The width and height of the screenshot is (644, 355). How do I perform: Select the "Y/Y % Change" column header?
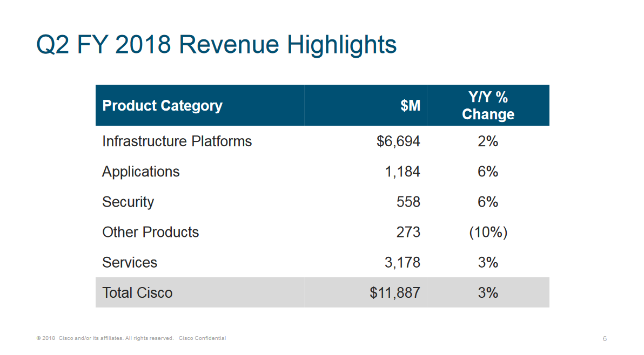pos(488,105)
